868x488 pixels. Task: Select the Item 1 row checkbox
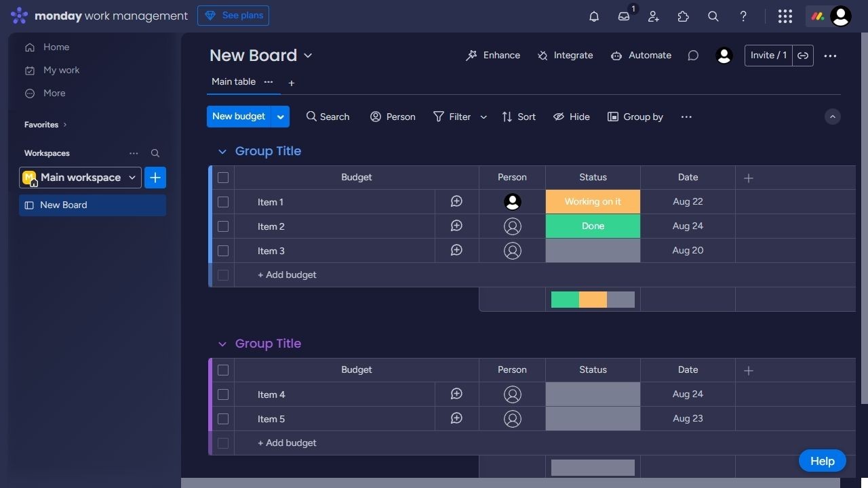[x=223, y=201]
